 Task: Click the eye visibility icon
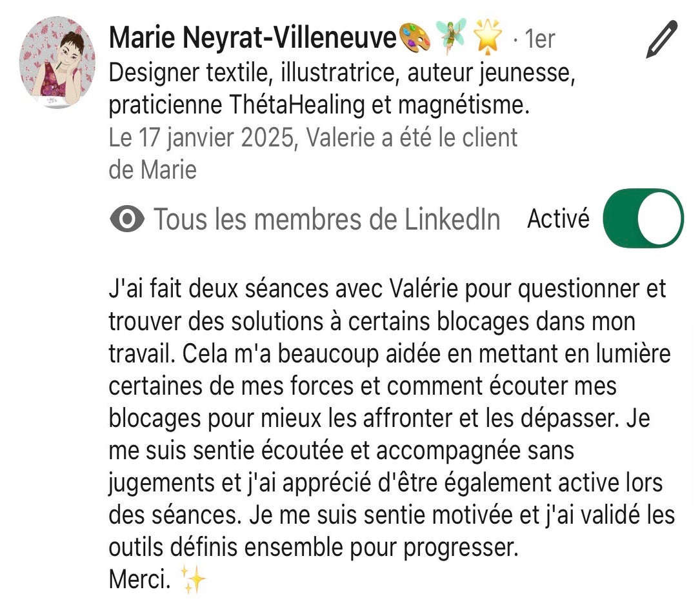coord(127,220)
